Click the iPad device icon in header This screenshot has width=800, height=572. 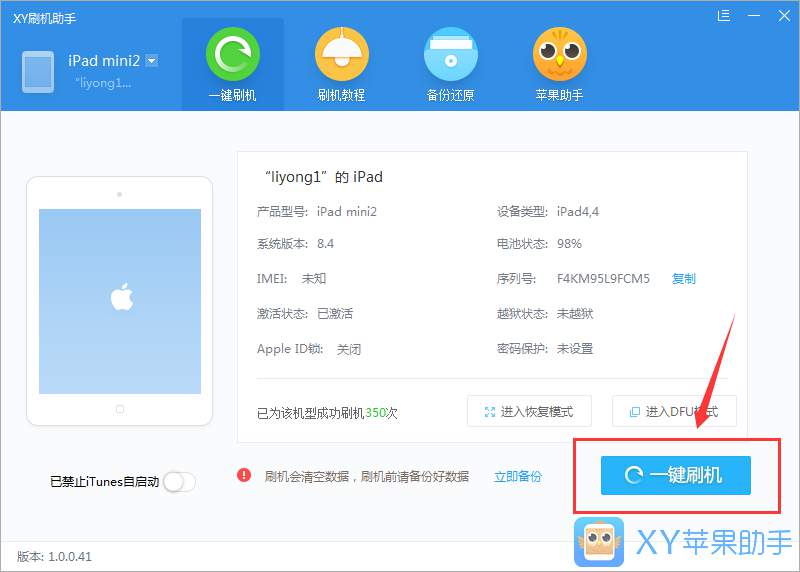pyautogui.click(x=38, y=72)
